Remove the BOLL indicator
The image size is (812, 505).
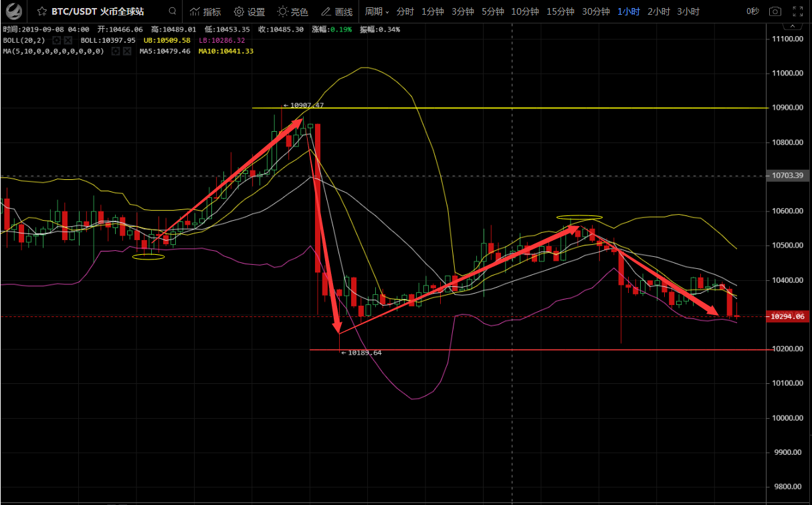coord(68,40)
